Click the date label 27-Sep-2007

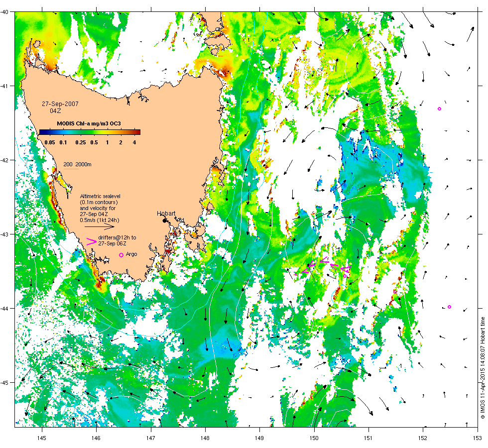(60, 104)
